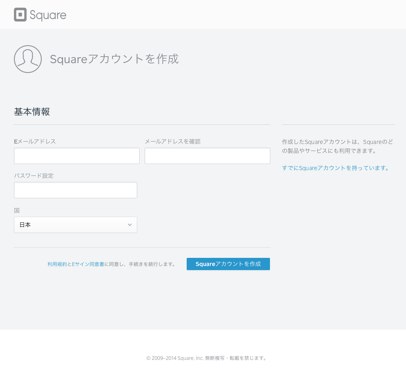Open the 国 country dropdown showing 日本
Image resolution: width=406 pixels, height=370 pixels.
(x=76, y=225)
